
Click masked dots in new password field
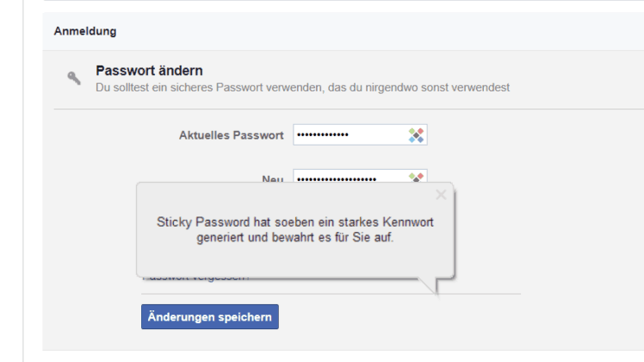[x=337, y=179]
